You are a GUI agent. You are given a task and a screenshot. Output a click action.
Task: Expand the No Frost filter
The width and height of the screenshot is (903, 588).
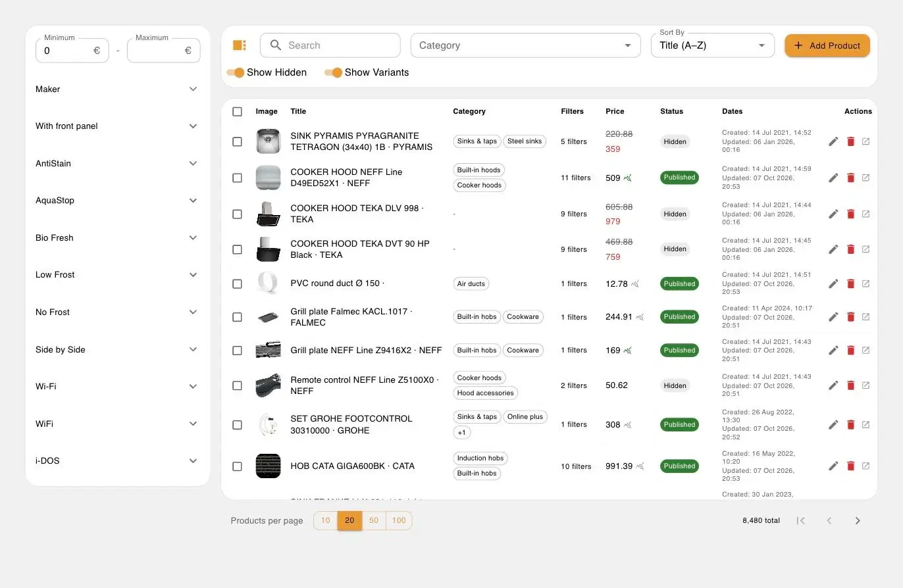116,312
